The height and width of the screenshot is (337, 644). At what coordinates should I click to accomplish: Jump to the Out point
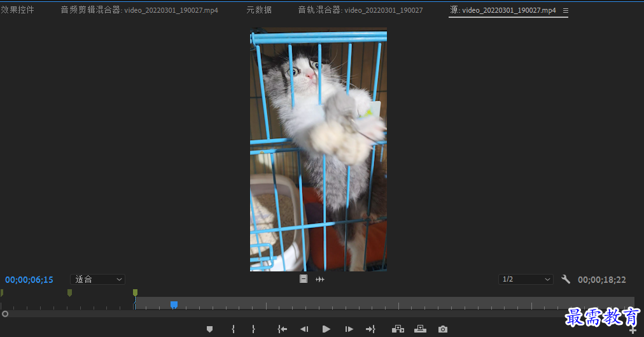pyautogui.click(x=370, y=329)
